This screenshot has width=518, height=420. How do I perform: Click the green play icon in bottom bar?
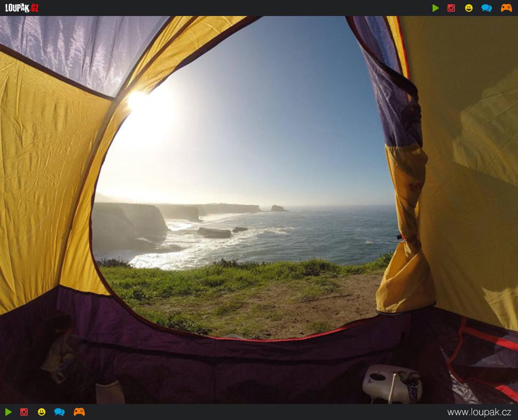pyautogui.click(x=9, y=412)
